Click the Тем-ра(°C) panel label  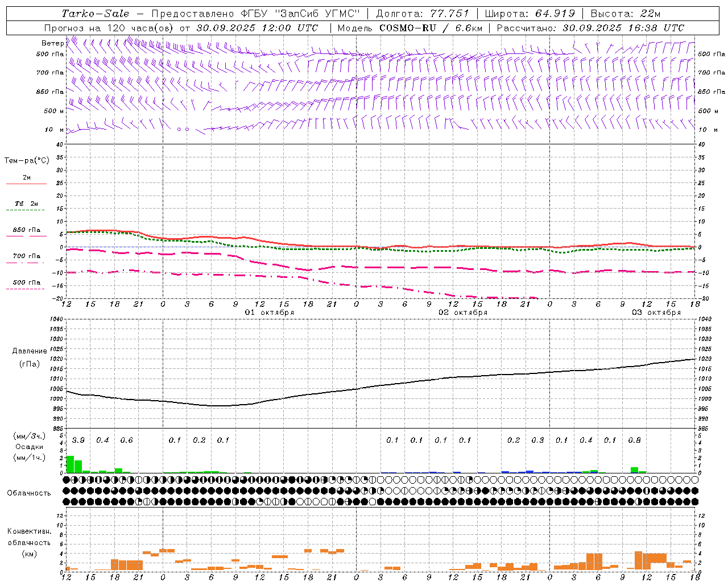point(27,161)
